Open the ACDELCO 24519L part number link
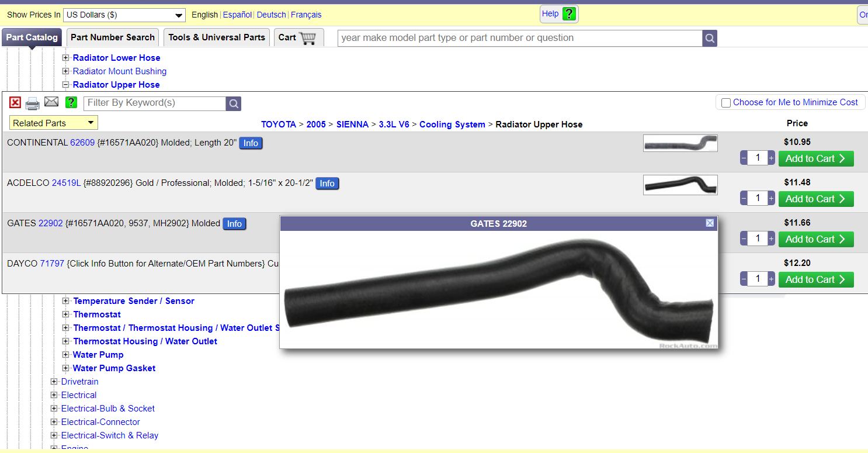Viewport: 868px width, 453px height. coord(67,183)
